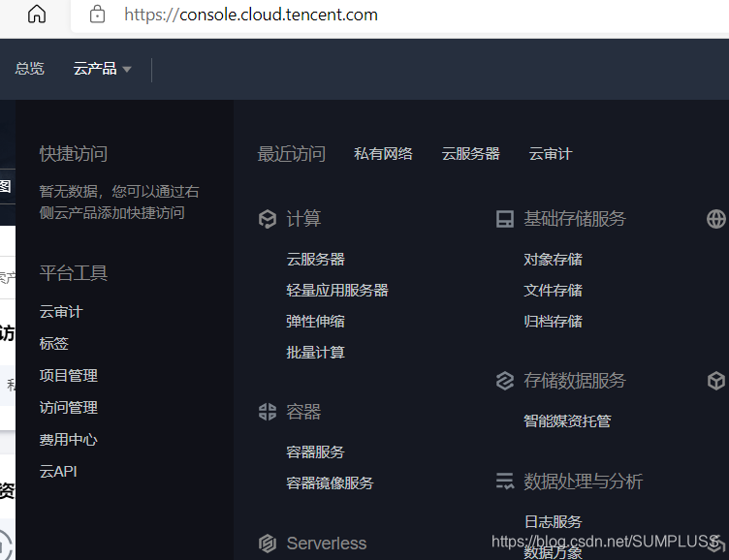Open 费用中心 platform tool
Image resolution: width=729 pixels, height=560 pixels.
point(68,440)
